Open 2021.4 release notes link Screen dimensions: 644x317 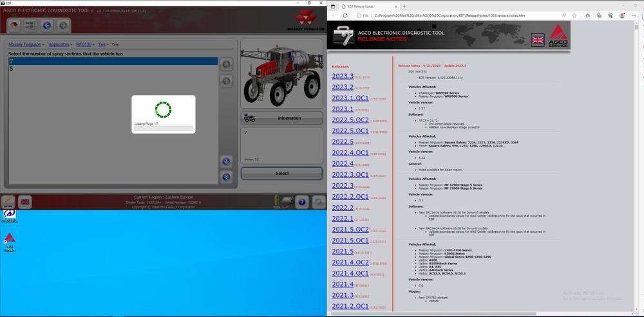[x=343, y=284]
